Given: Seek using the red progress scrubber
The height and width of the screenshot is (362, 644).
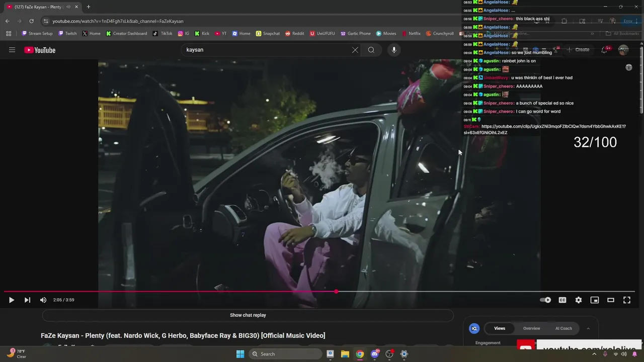Looking at the screenshot, I should pyautogui.click(x=336, y=292).
